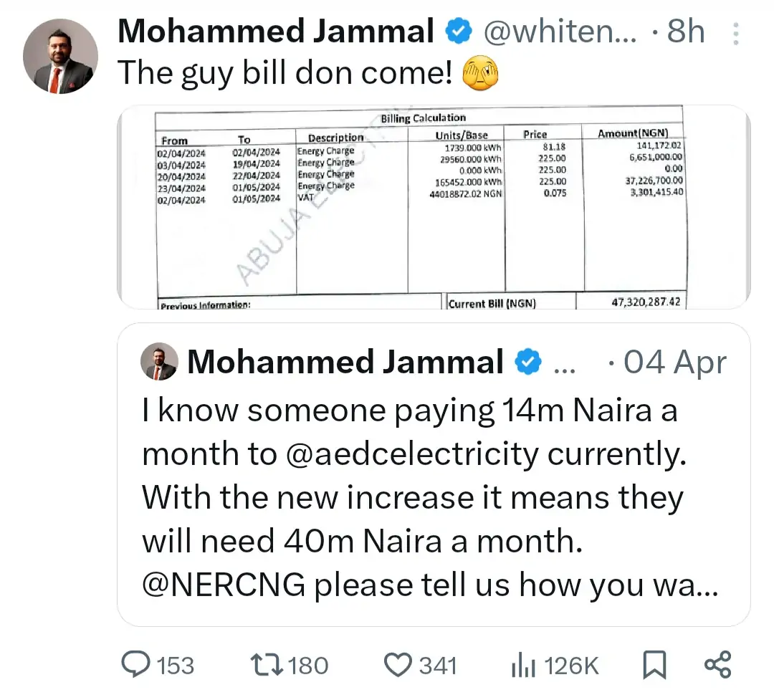Click verified badge in quoted tweet

(x=528, y=363)
